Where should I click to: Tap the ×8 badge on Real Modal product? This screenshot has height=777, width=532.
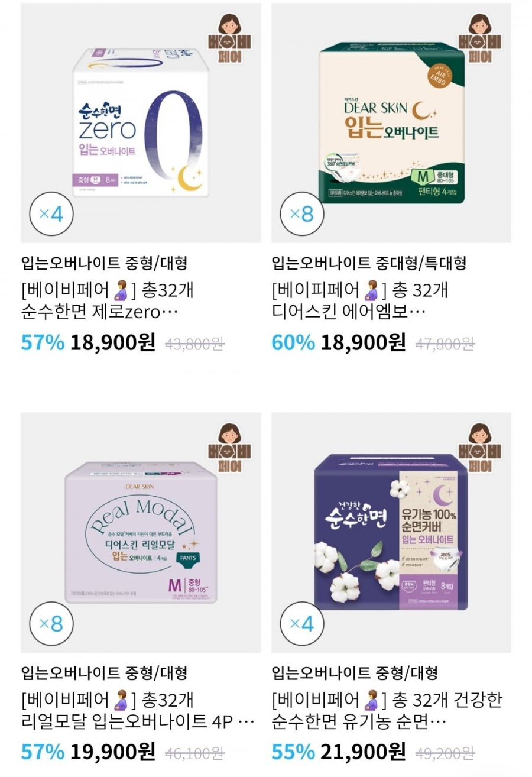coord(51,623)
